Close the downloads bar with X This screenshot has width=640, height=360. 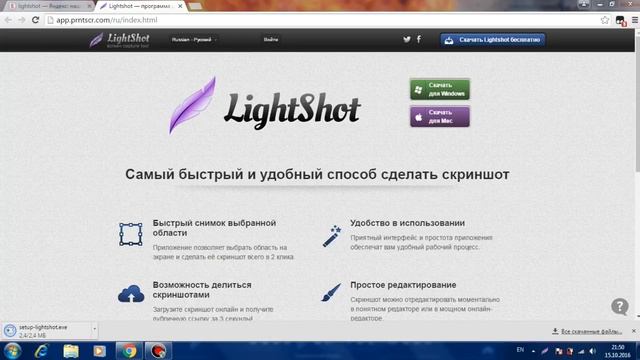pos(633,331)
